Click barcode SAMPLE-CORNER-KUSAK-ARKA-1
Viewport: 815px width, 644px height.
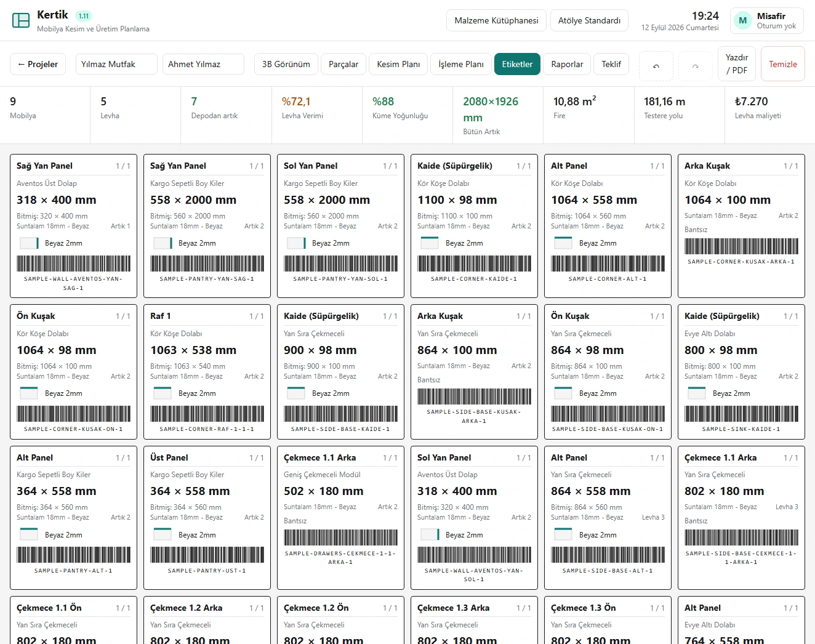tap(741, 246)
